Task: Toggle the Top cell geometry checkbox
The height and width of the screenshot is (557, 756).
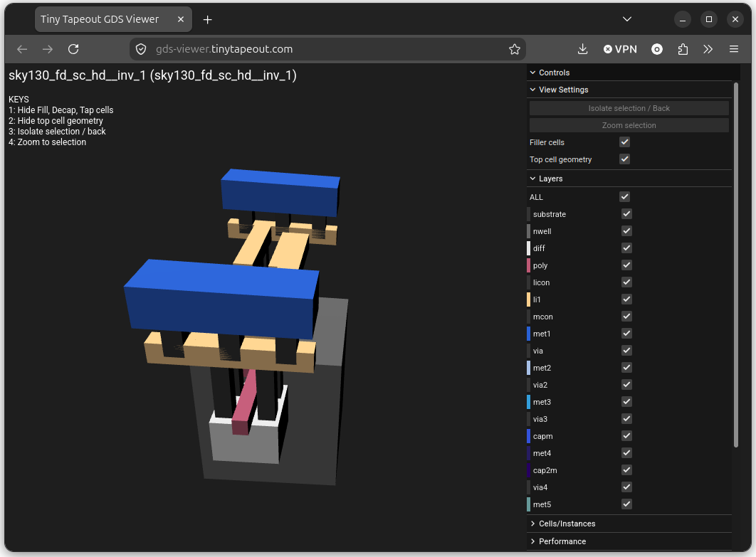Action: point(624,159)
